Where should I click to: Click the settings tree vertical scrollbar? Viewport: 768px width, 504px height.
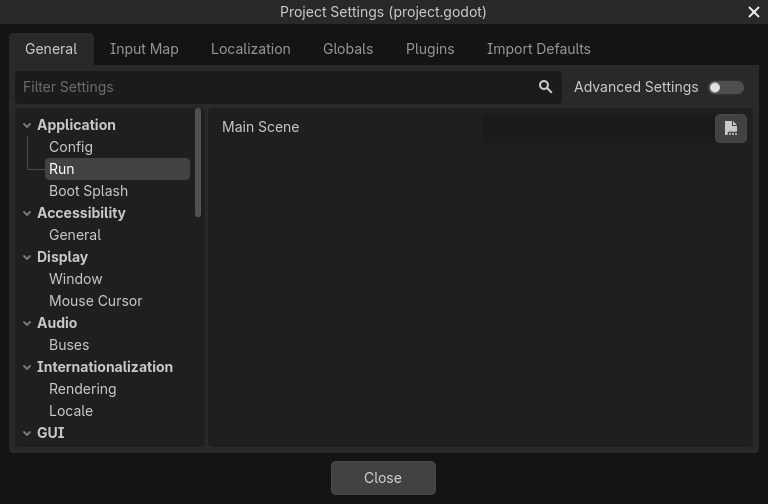(198, 163)
